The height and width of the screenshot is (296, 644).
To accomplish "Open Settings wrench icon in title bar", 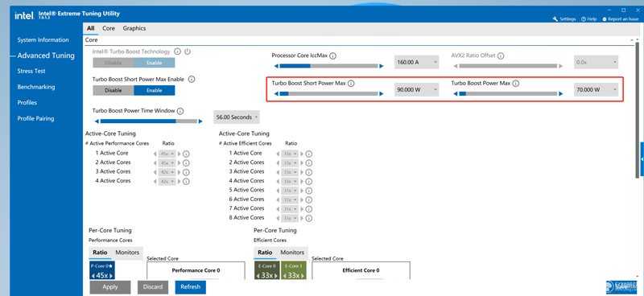I will coord(555,18).
